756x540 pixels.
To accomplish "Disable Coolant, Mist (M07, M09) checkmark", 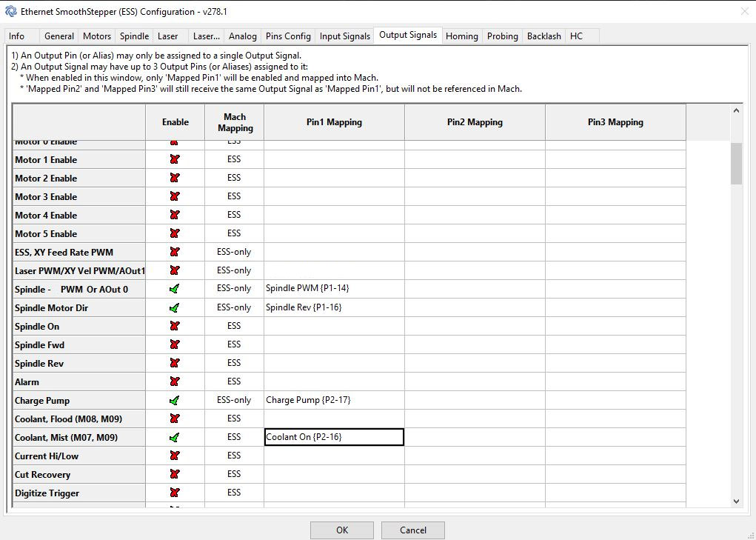I will tap(175, 437).
